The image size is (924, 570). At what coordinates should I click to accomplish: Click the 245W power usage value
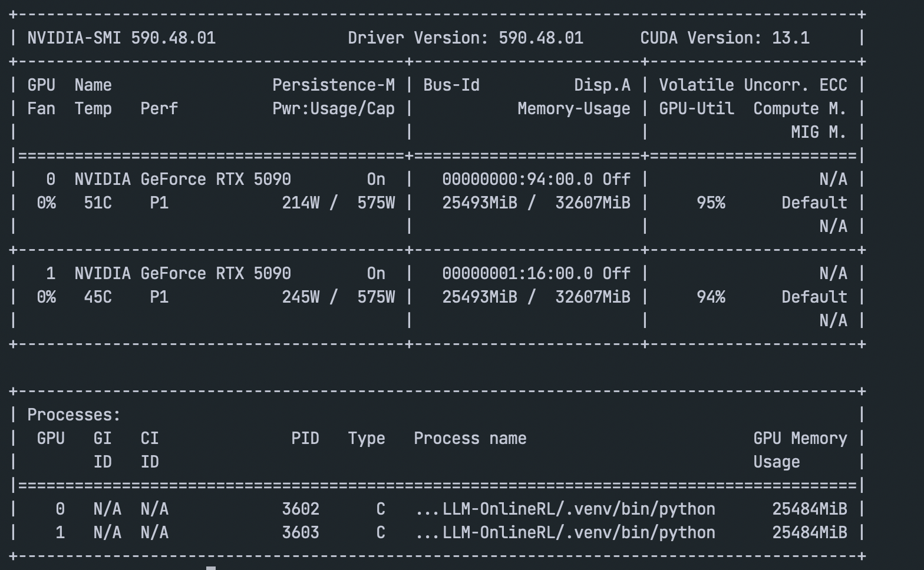pyautogui.click(x=301, y=297)
